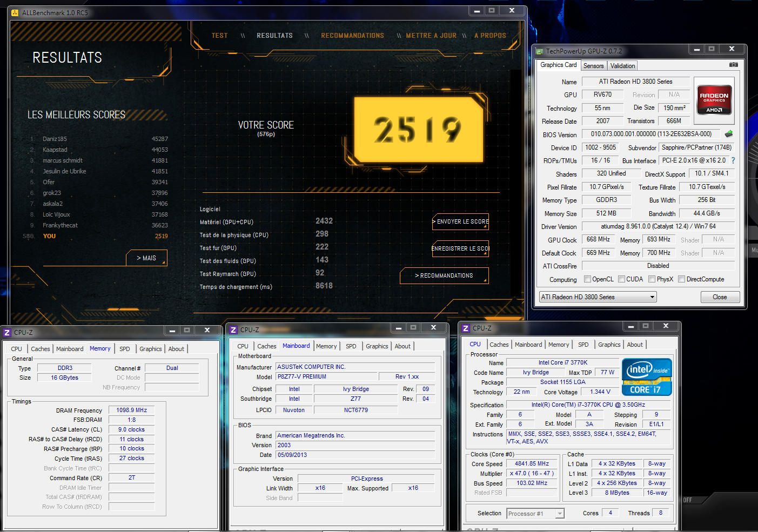Click the DRAM Frequency value 1098.9 MHz
Viewport: 758px width, 532px height.
pyautogui.click(x=132, y=410)
